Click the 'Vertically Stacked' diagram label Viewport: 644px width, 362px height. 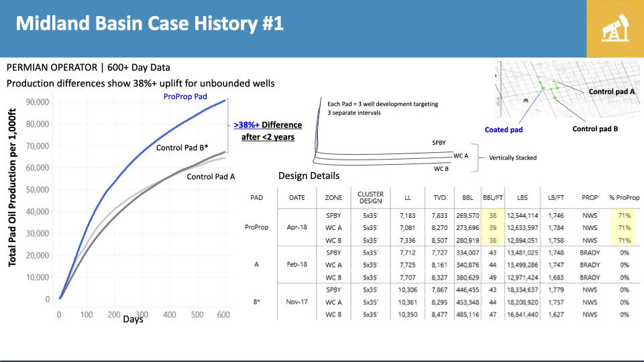513,158
